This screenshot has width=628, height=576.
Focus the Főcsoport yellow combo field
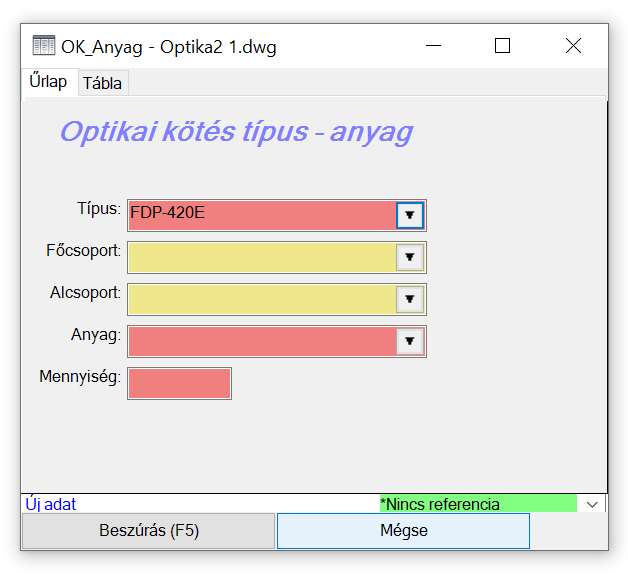pyautogui.click(x=262, y=258)
